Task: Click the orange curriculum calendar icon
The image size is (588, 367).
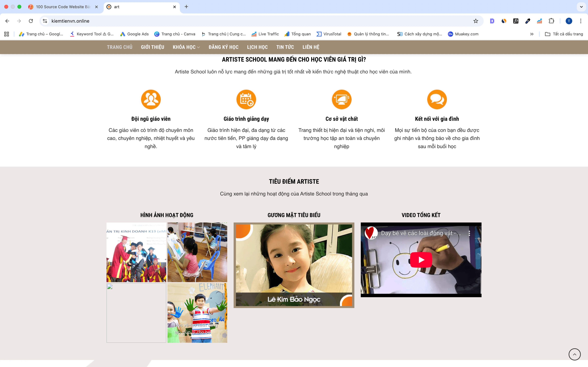Action: point(246,99)
